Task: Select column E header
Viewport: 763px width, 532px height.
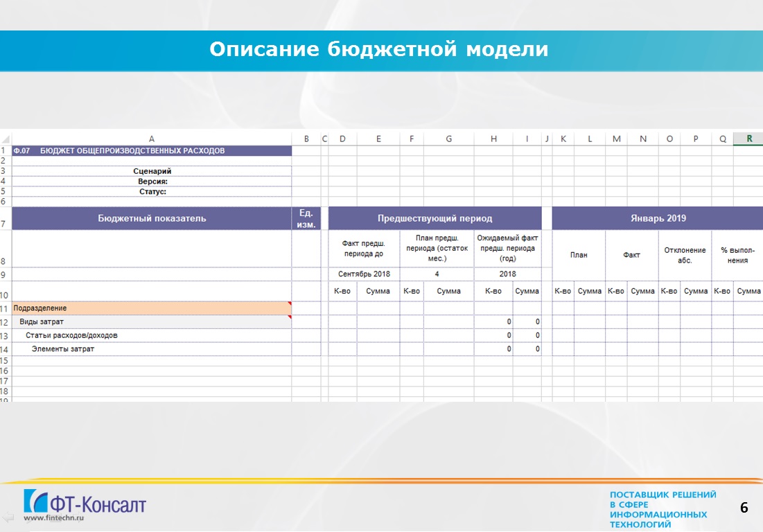Action: point(378,139)
